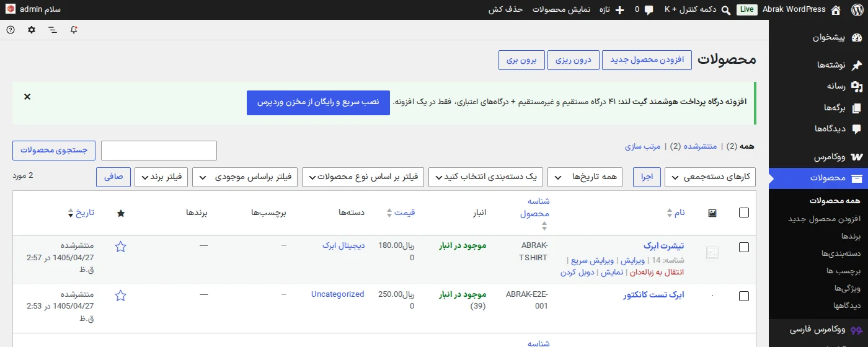This screenshot has width=868, height=347.
Task: Toggle the select-all checkbox in table header
Action: point(744,213)
